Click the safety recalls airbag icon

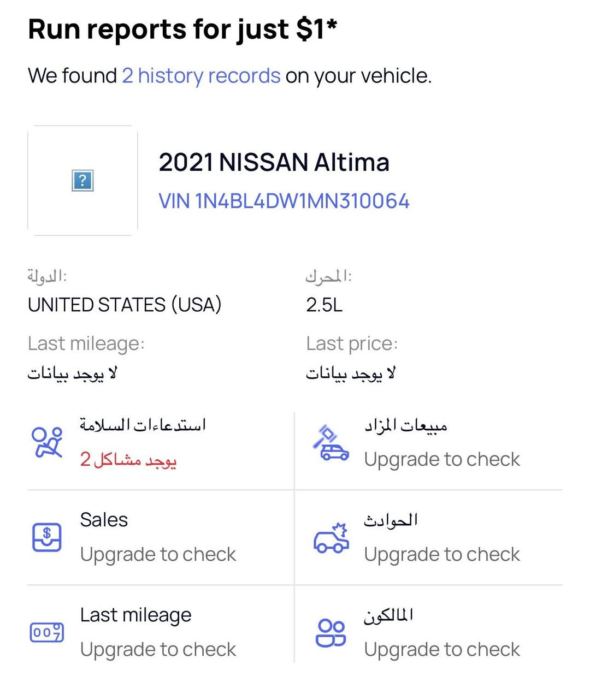pos(47,442)
